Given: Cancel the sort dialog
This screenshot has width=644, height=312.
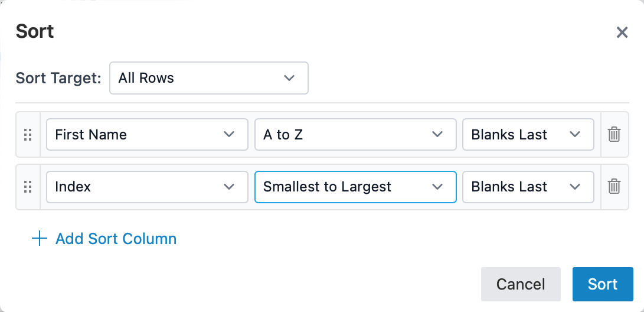Looking at the screenshot, I should point(521,284).
